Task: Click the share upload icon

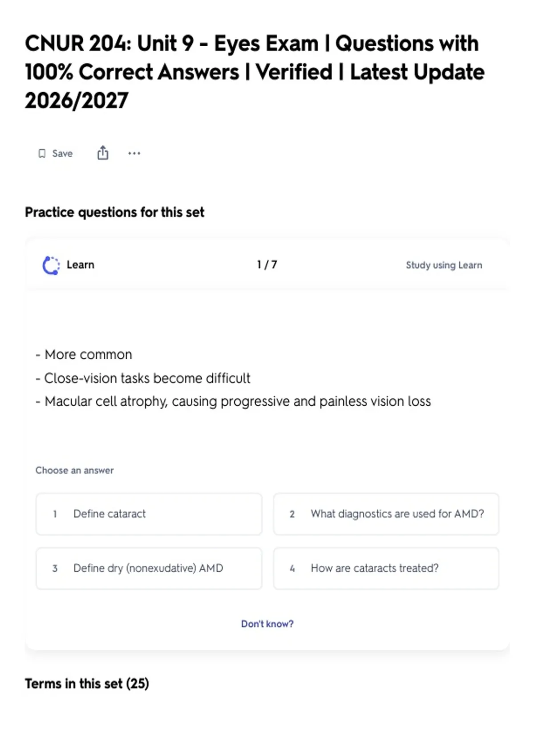Action: tap(103, 153)
